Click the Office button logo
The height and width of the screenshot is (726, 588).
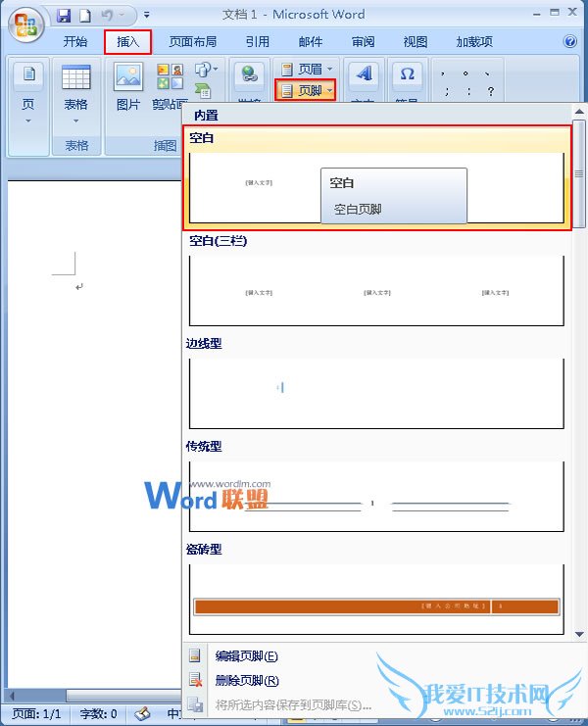coord(25,24)
